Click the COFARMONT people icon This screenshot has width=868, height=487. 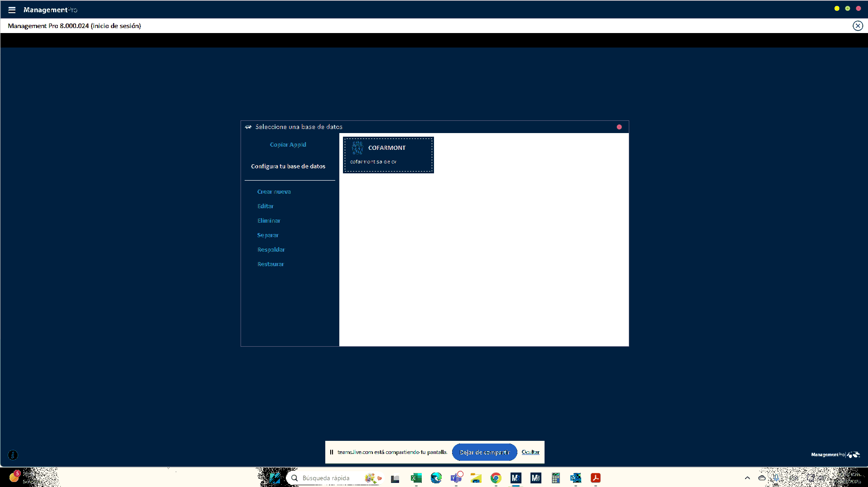357,148
